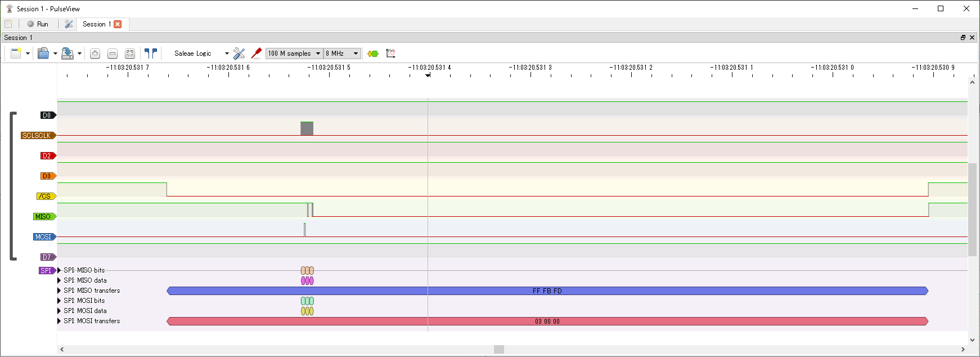The height and width of the screenshot is (357, 980).
Task: Toggle the show cursors icon
Action: coord(151,53)
